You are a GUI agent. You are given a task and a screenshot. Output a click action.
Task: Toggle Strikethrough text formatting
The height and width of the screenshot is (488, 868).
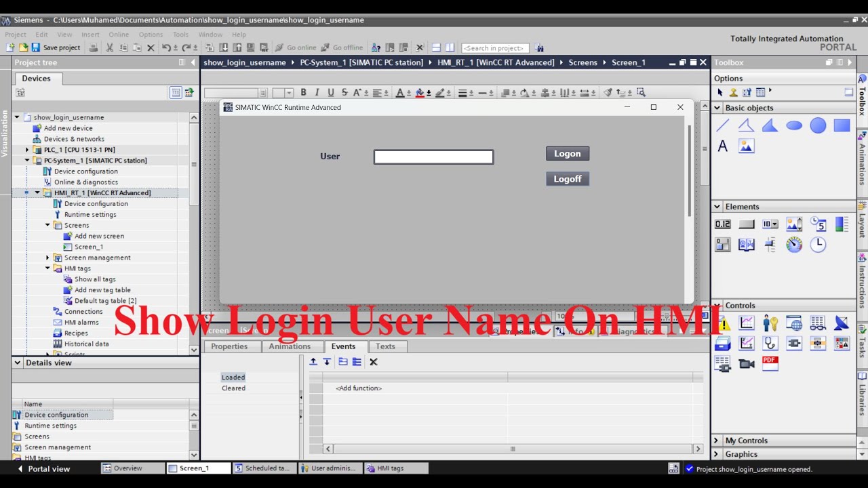344,93
